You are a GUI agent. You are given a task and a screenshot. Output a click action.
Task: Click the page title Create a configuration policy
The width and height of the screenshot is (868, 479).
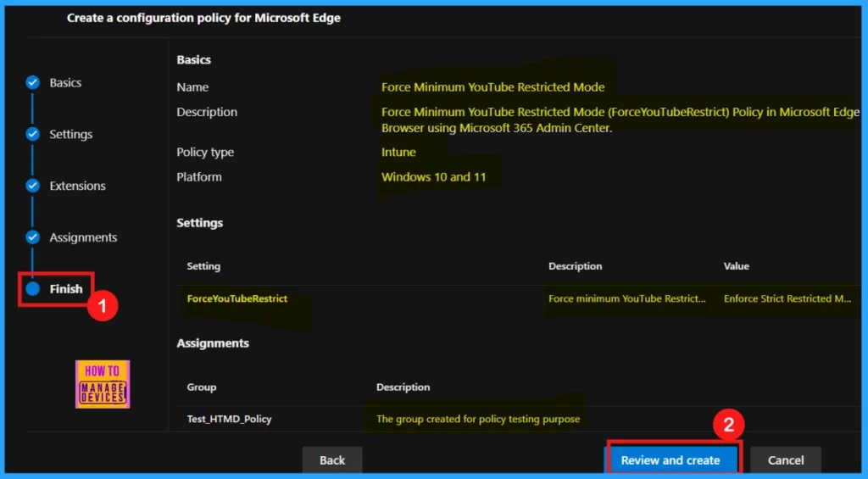pyautogui.click(x=203, y=18)
